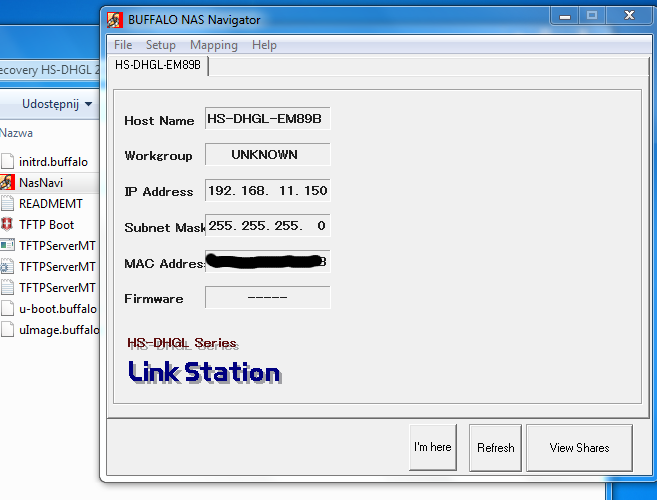Click the Host Name field
The width and height of the screenshot is (657, 500).
pos(266,119)
